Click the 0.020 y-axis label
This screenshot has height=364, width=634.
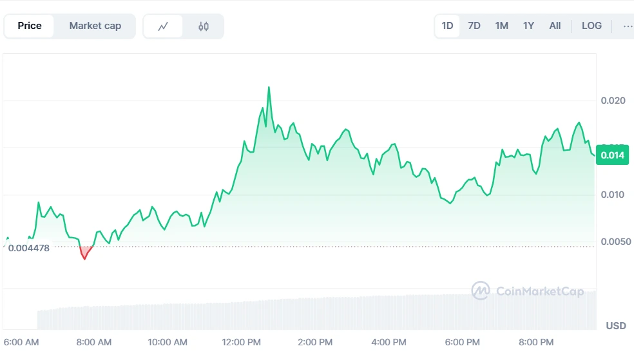click(x=613, y=101)
